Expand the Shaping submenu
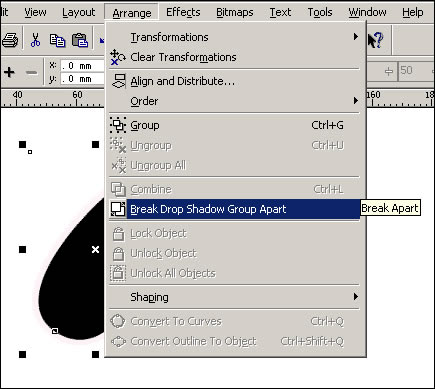The width and height of the screenshot is (435, 389). 234,297
